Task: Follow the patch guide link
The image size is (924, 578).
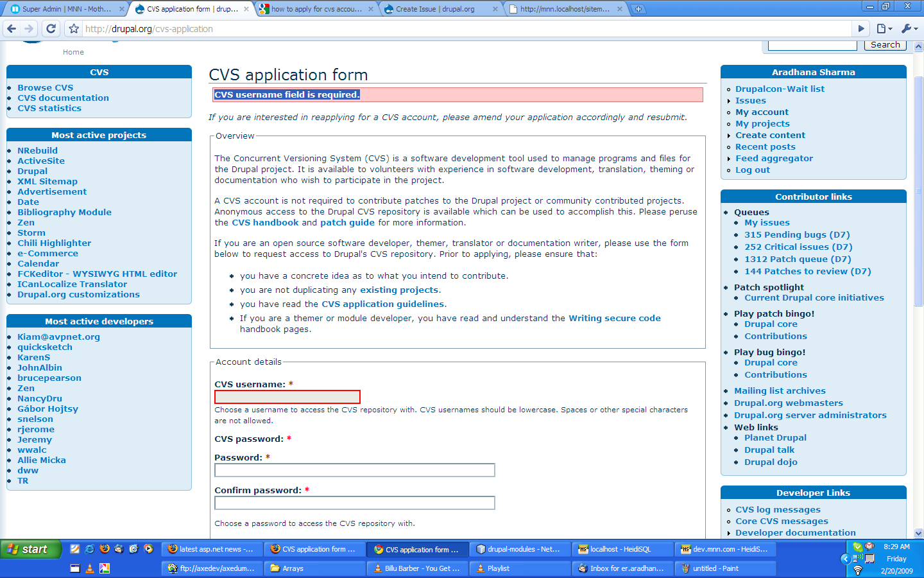Action: [347, 223]
